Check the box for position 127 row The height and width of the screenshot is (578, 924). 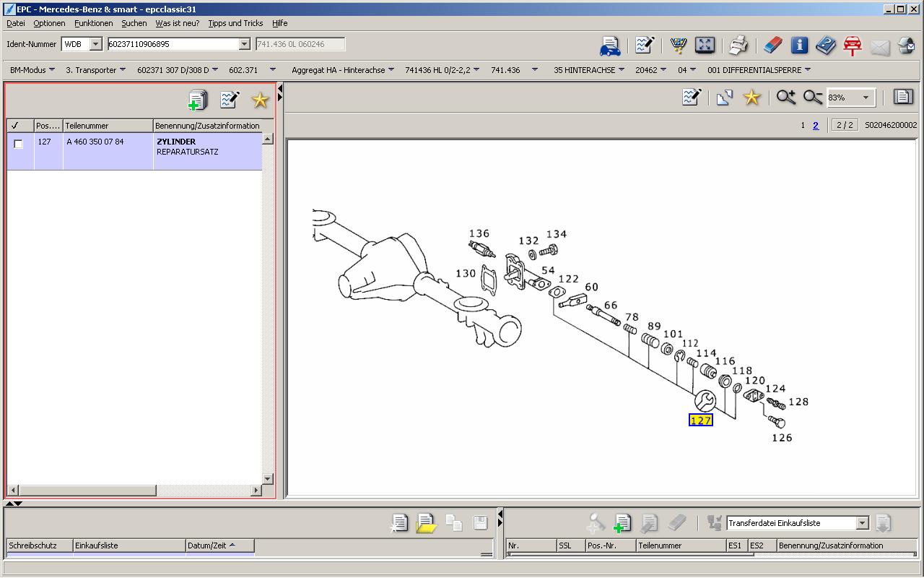click(19, 144)
